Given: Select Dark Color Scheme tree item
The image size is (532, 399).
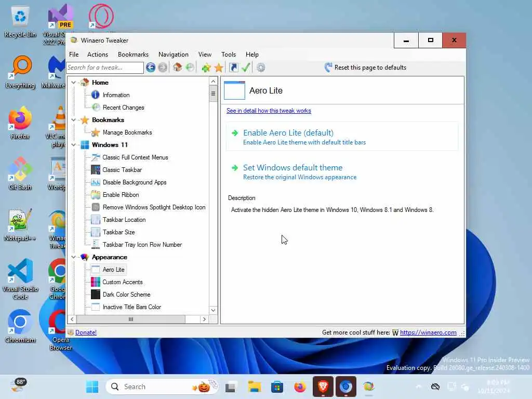Looking at the screenshot, I should coord(126,295).
